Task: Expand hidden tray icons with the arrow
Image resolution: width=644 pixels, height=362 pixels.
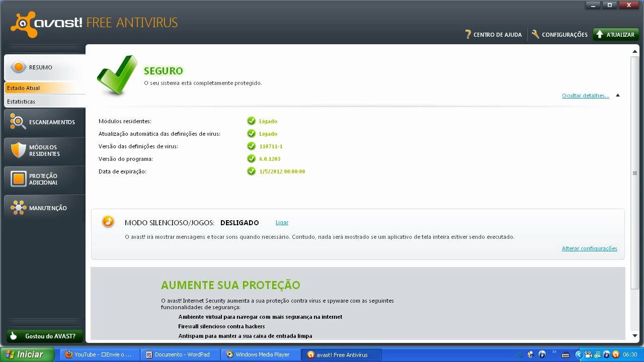Action: 580,354
